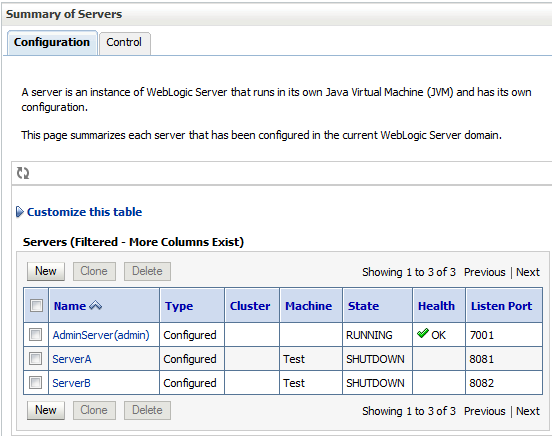The image size is (552, 436).
Task: Open the Customize this table link
Action: point(84,212)
